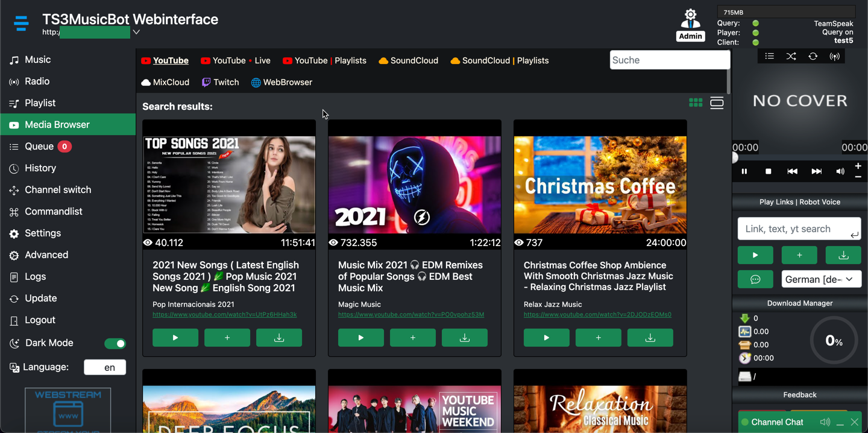Select the YouTube Live tab
The image size is (868, 433).
click(x=235, y=61)
